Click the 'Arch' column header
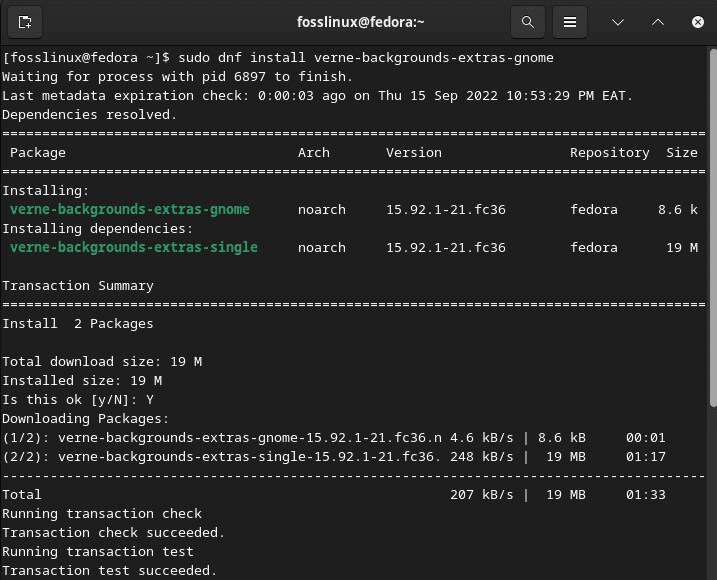Screen dimensions: 717x580 click(314, 153)
